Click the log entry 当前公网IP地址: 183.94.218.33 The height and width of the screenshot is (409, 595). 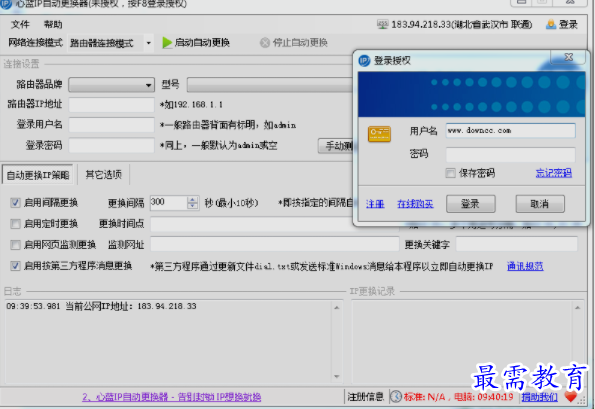tap(101, 307)
